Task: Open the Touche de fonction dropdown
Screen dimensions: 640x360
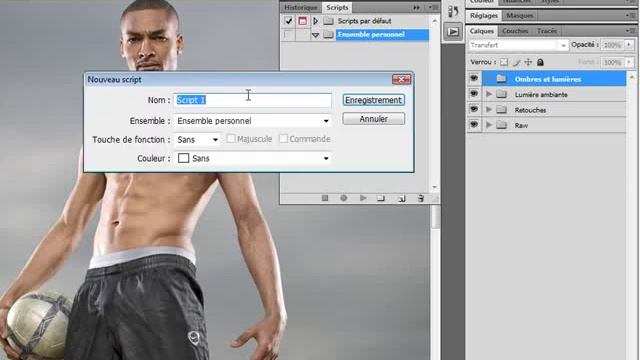Action: 197,140
